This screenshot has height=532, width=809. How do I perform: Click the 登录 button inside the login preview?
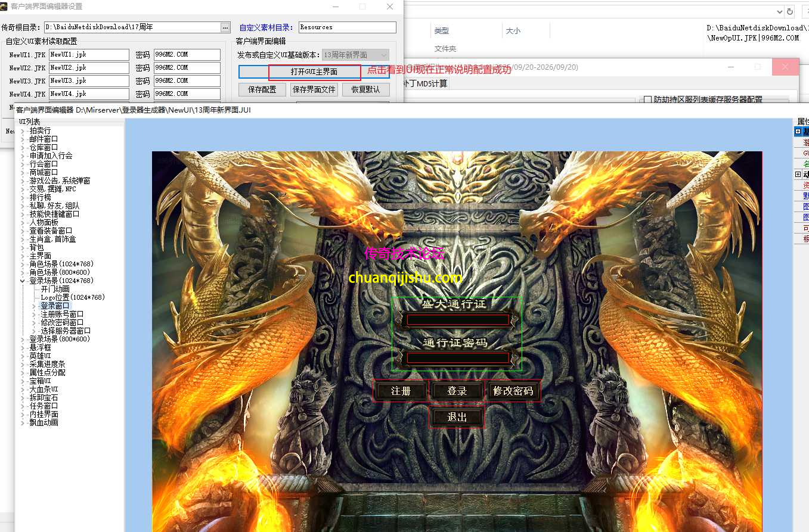457,391
